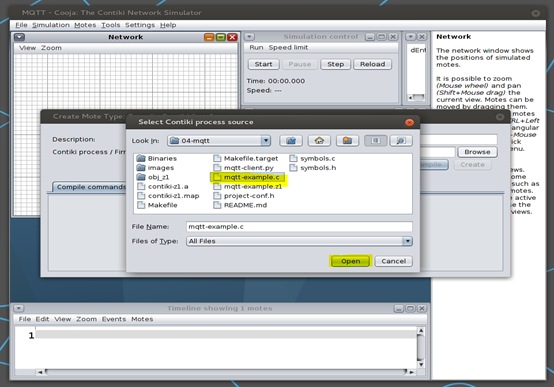Create New Folder icon in file dialog
The width and height of the screenshot is (554, 387).
tap(347, 141)
